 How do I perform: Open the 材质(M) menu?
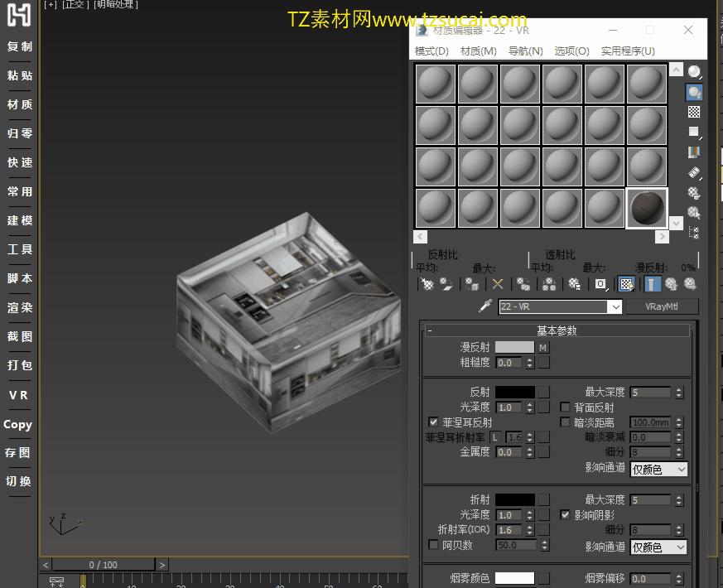click(478, 51)
